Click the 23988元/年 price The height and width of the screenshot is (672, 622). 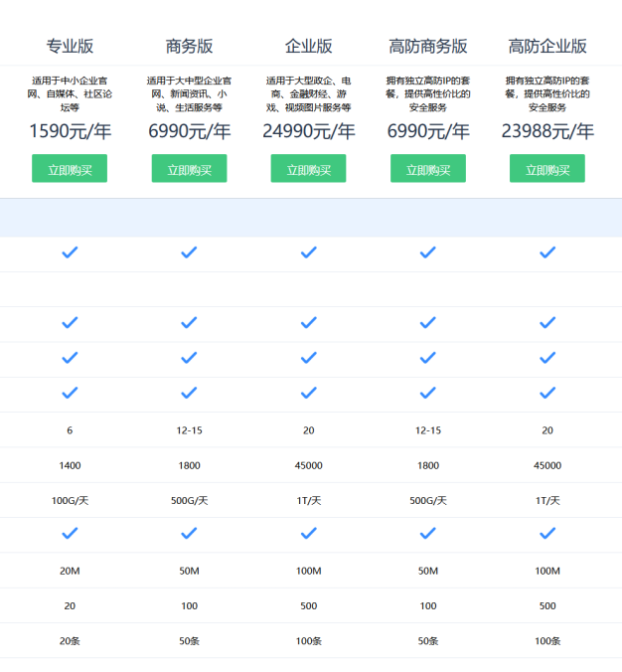[547, 131]
